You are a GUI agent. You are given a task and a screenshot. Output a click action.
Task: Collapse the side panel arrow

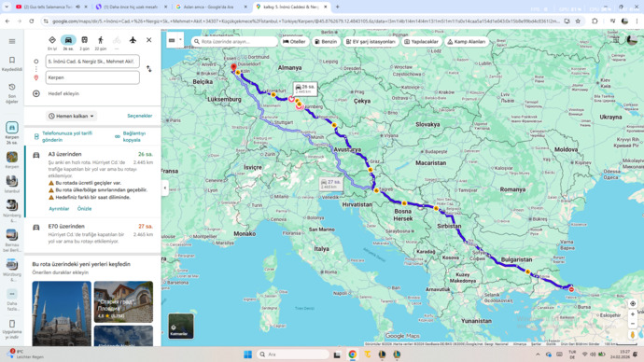tap(164, 188)
